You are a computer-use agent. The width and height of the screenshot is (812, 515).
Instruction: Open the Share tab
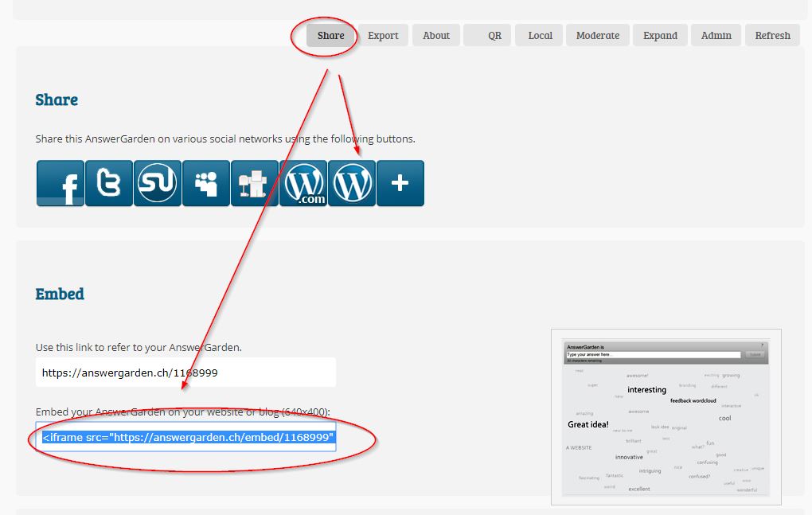(x=331, y=35)
